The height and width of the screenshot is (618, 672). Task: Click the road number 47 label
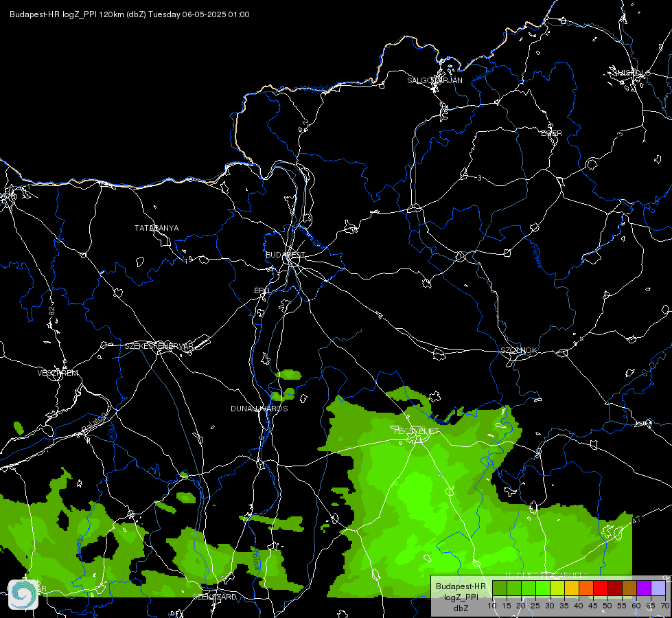pos(636,519)
